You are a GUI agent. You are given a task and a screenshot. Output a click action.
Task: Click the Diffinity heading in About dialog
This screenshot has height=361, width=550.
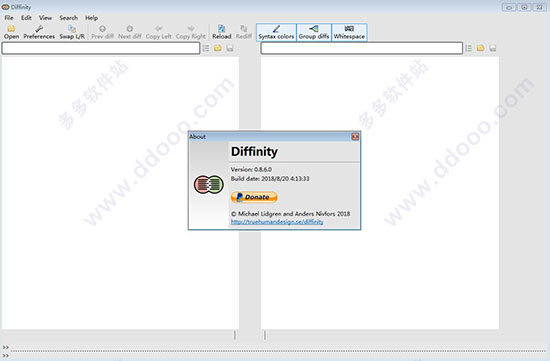(x=254, y=151)
